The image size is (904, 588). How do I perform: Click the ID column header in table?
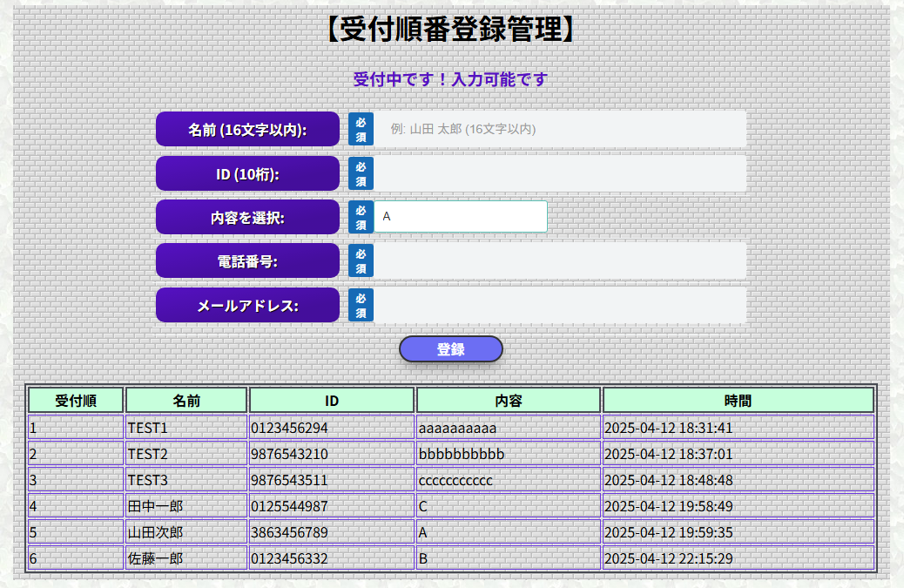tap(331, 401)
